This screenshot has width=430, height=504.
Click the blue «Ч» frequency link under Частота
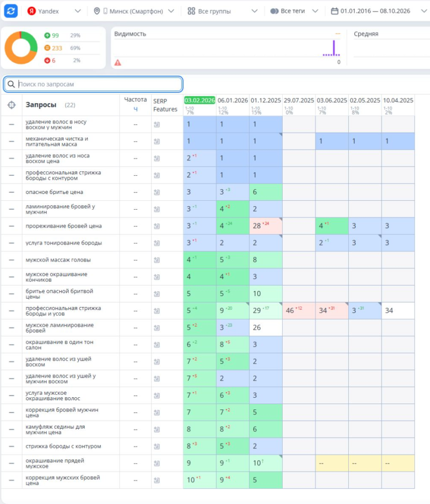click(135, 109)
